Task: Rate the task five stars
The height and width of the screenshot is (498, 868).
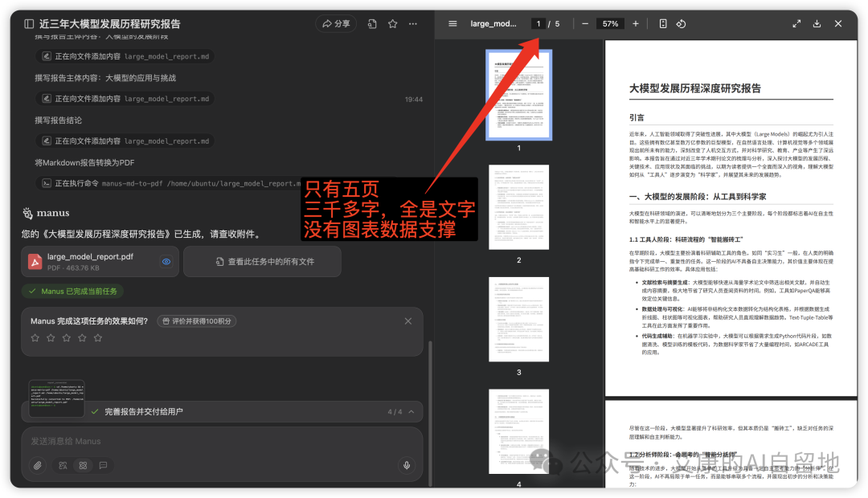Action: point(98,337)
